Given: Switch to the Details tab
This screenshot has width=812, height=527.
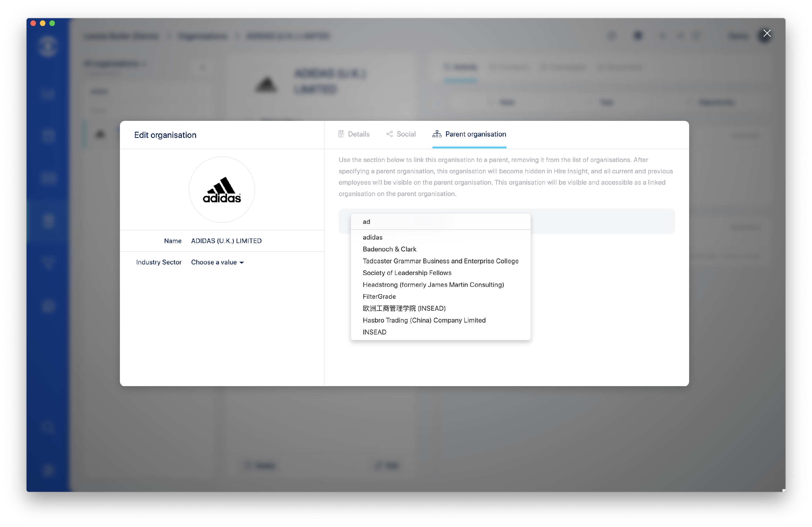Looking at the screenshot, I should tap(358, 134).
